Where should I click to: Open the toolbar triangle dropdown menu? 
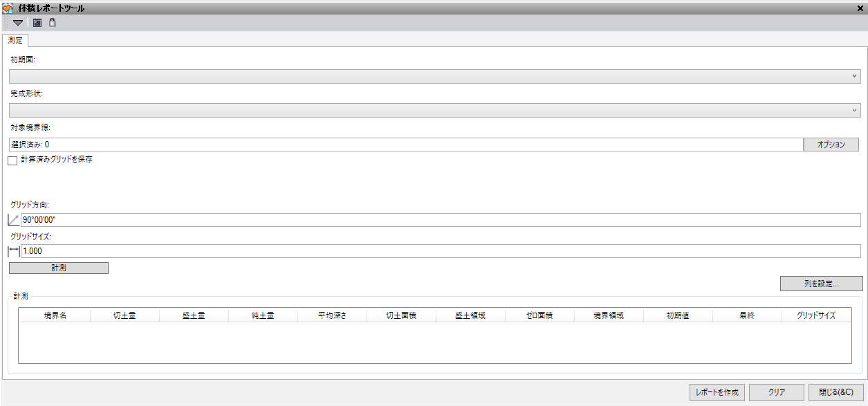click(18, 23)
